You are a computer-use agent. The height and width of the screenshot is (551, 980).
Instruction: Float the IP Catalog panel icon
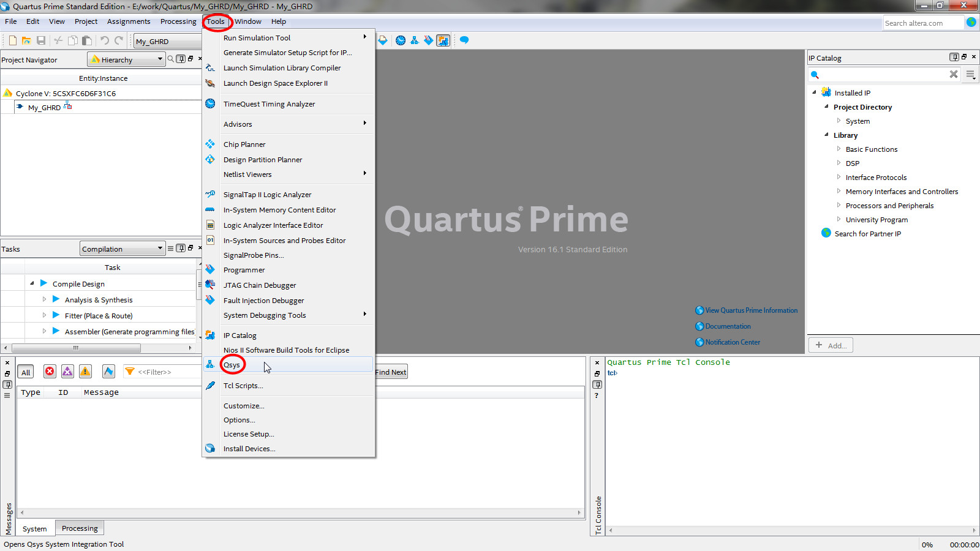click(x=964, y=57)
